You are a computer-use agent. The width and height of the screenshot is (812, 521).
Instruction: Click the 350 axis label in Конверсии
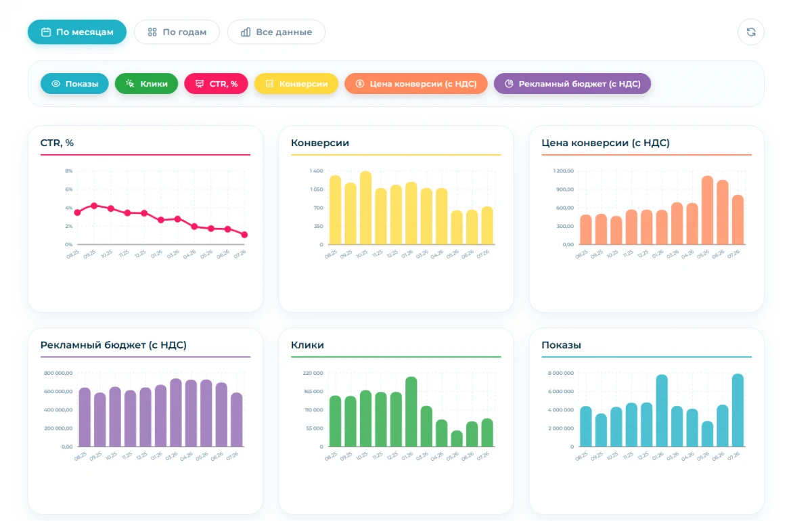(318, 226)
